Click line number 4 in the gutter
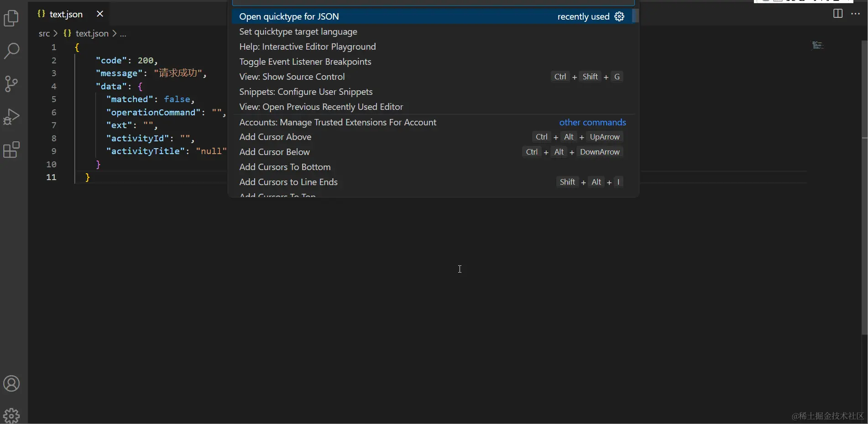The height and width of the screenshot is (424, 868). (x=54, y=86)
